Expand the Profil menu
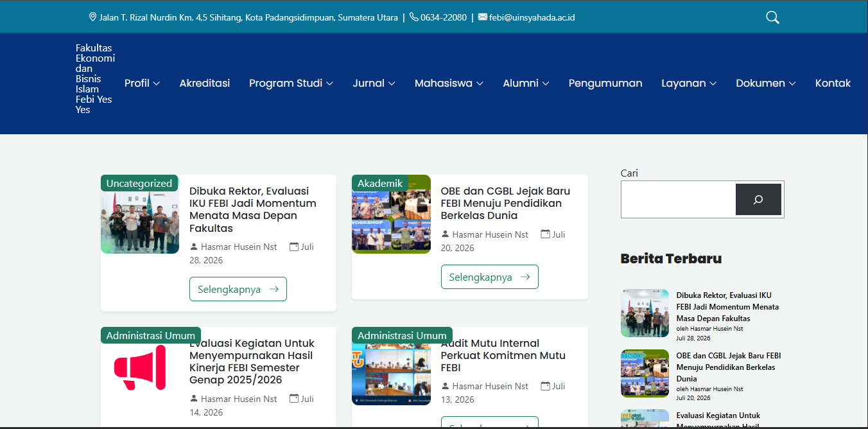The width and height of the screenshot is (868, 429). pyautogui.click(x=142, y=83)
